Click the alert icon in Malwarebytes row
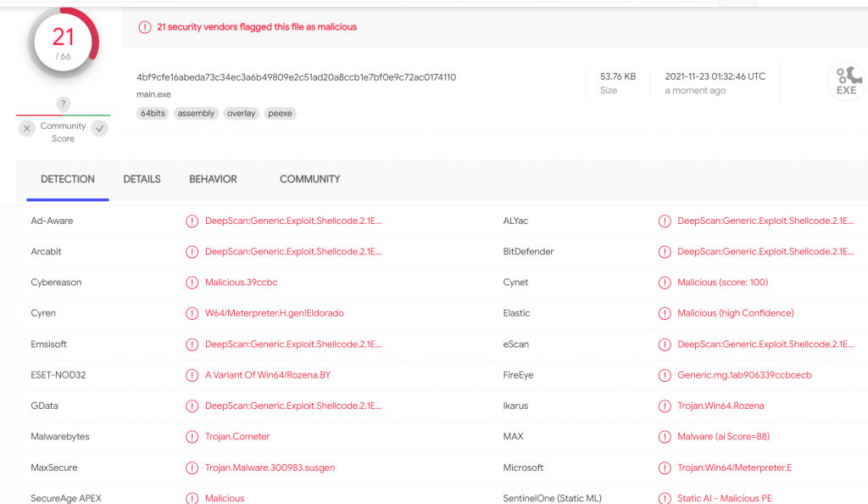 tap(192, 437)
